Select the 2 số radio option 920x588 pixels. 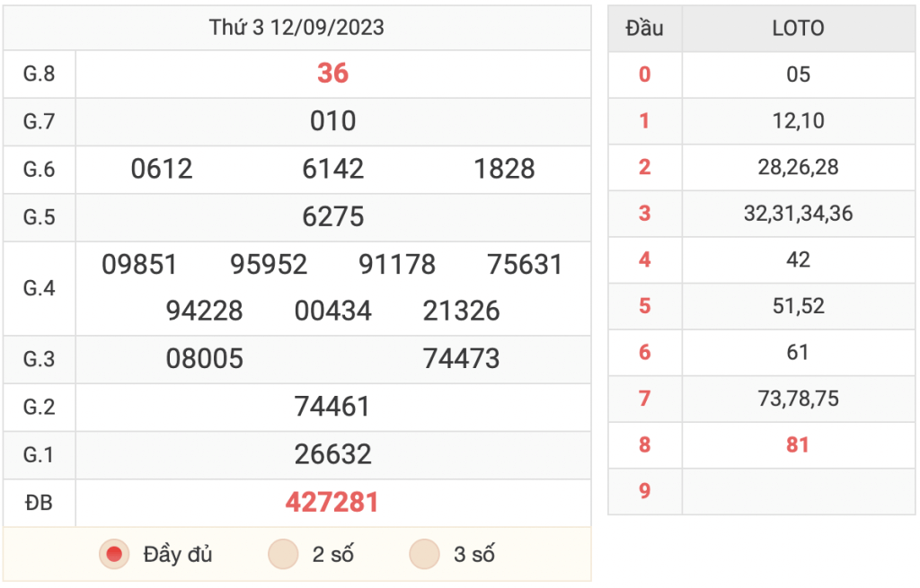click(x=283, y=554)
